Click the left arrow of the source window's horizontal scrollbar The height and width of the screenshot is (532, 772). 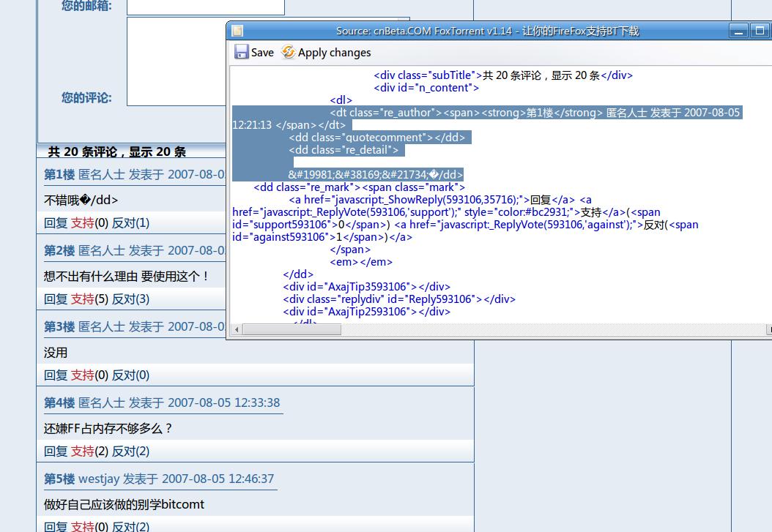pyautogui.click(x=237, y=329)
